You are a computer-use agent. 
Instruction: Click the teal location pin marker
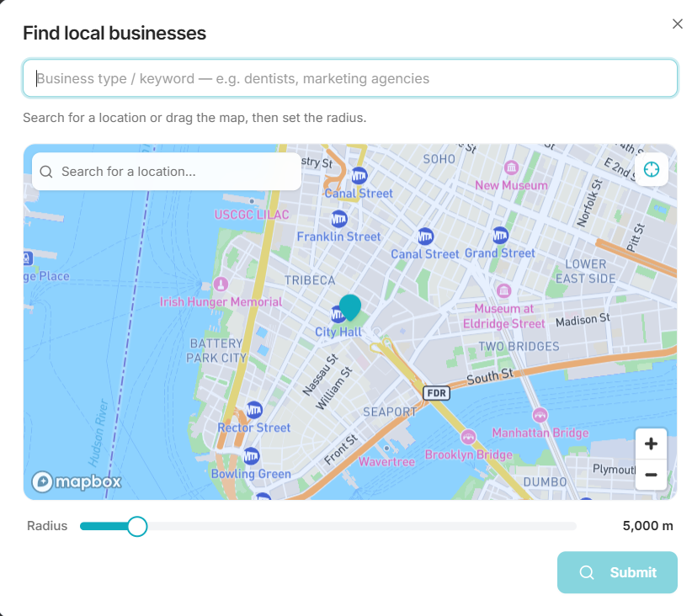[x=350, y=307]
